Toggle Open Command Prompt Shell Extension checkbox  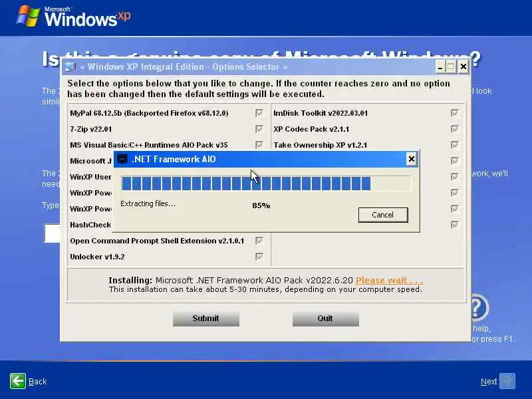[x=259, y=241]
